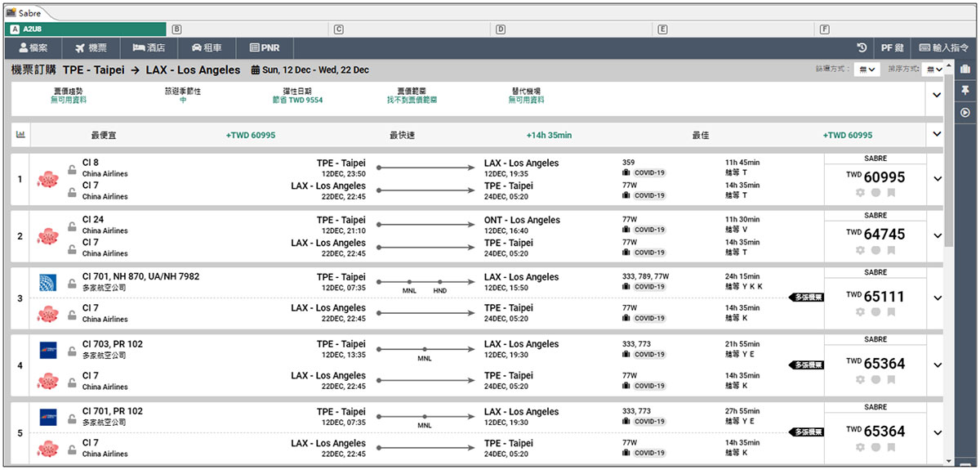Expand option 4 details chevron
This screenshot has width=980, height=470.
click(937, 365)
